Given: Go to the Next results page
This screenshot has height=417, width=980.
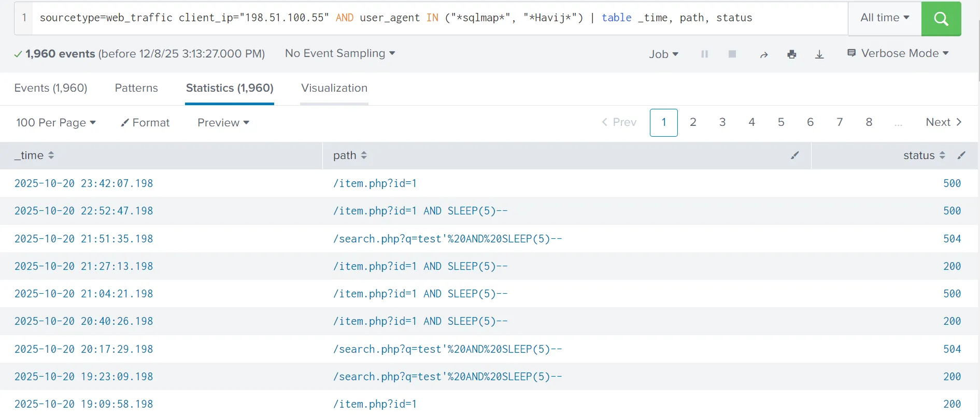Looking at the screenshot, I should 944,122.
